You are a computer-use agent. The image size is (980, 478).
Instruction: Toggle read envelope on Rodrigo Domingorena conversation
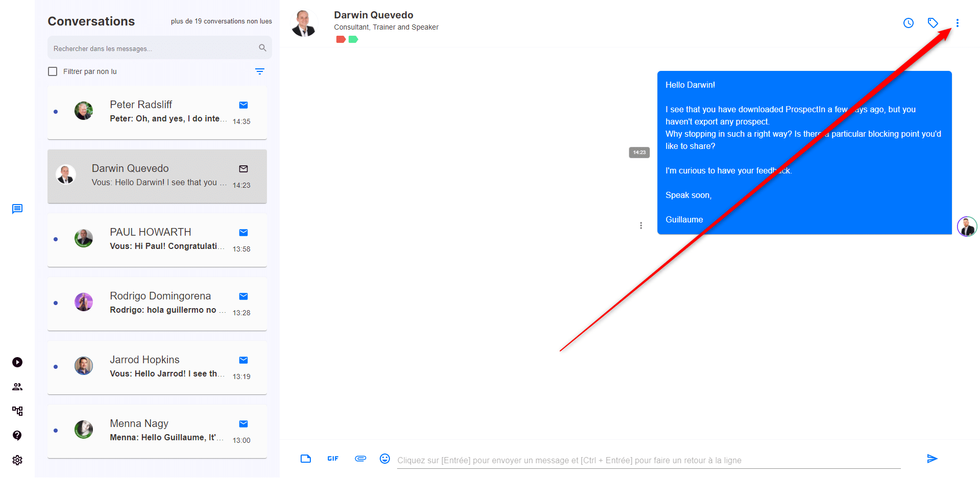243,296
